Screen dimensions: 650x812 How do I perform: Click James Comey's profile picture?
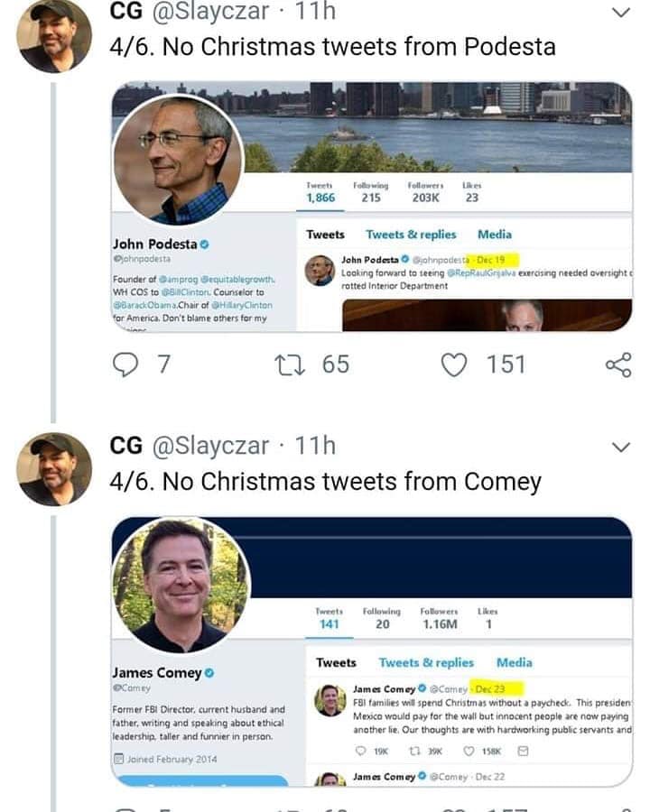tap(180, 586)
